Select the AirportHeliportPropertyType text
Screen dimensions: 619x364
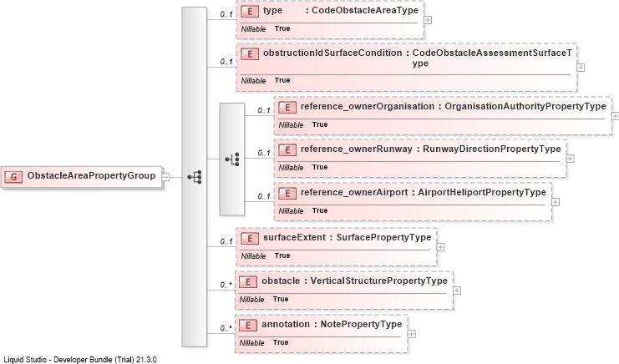[482, 193]
